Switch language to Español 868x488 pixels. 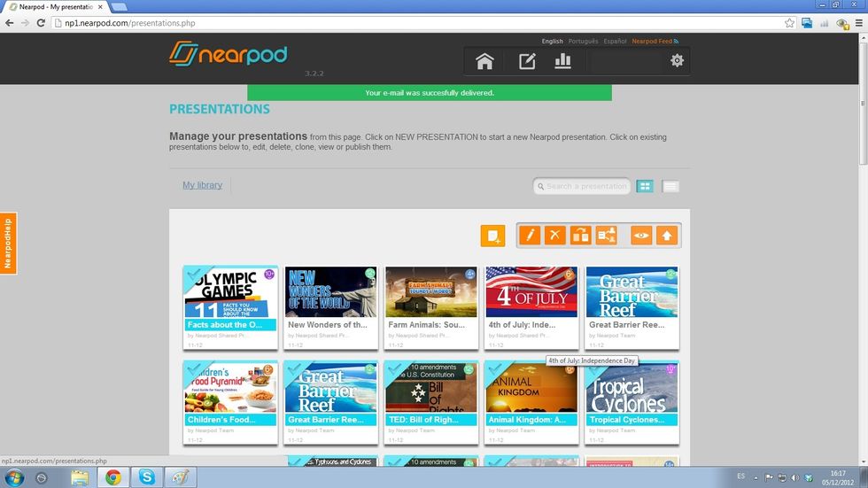tap(615, 41)
